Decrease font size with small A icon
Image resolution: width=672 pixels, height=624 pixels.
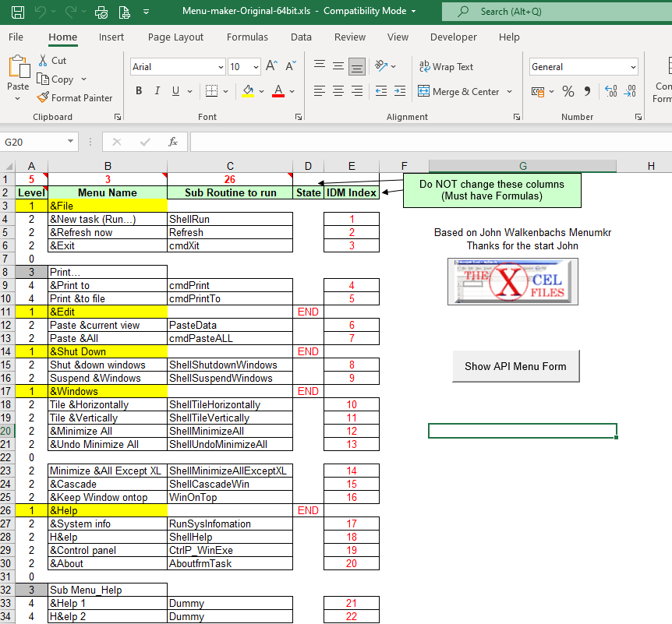[x=291, y=66]
